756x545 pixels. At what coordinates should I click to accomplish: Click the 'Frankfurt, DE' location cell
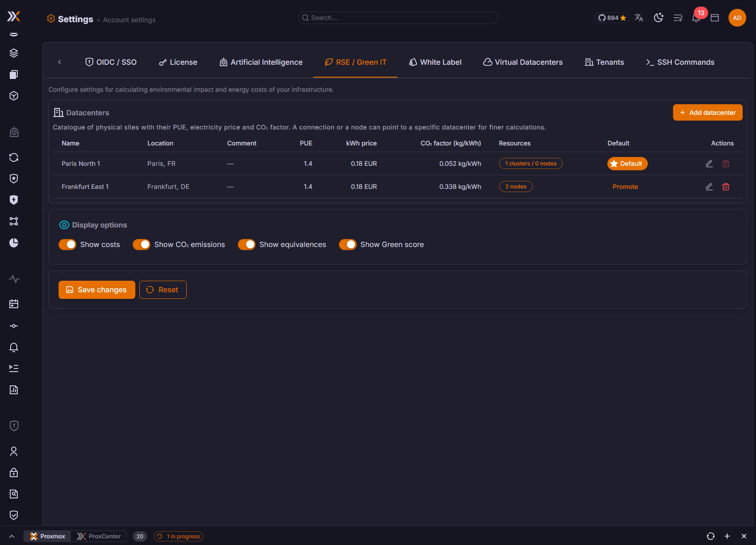[x=168, y=187]
